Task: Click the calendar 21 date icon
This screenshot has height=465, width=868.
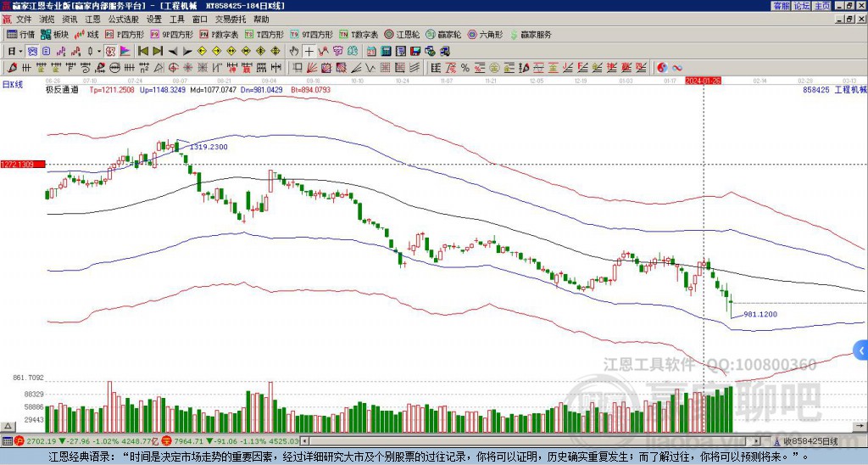Action: (371, 52)
